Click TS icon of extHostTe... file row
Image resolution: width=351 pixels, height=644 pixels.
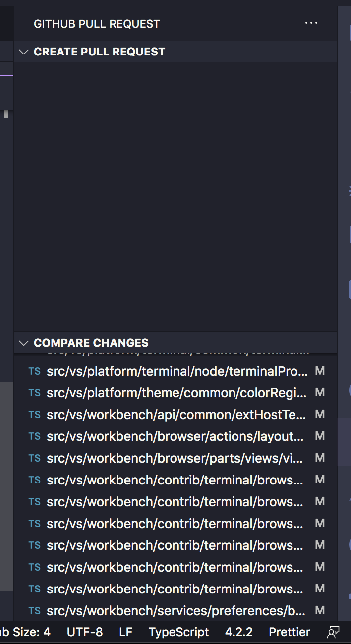tap(34, 415)
